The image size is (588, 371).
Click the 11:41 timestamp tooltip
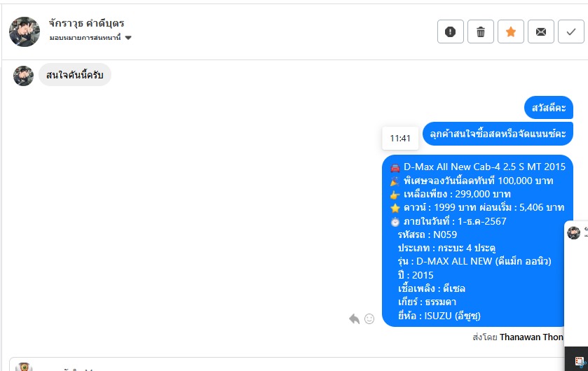(x=400, y=139)
